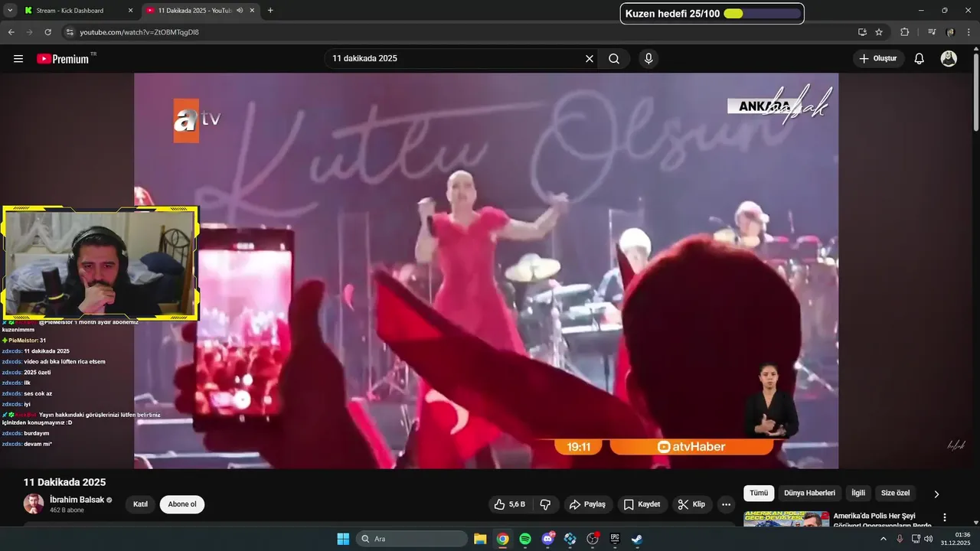980x551 pixels.
Task: Open Amerika'da Polis video thumbnail
Action: tap(786, 518)
